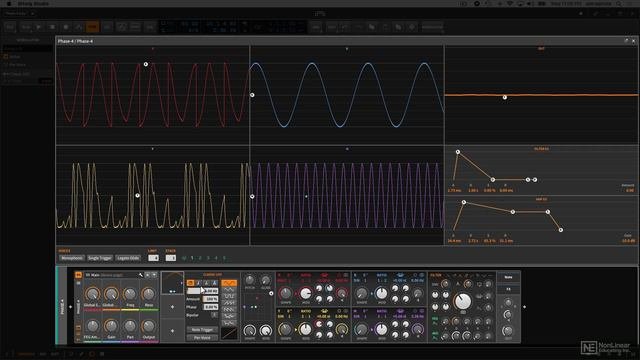640x360 pixels.
Task: Expand the Note source selector
Action: (508, 277)
